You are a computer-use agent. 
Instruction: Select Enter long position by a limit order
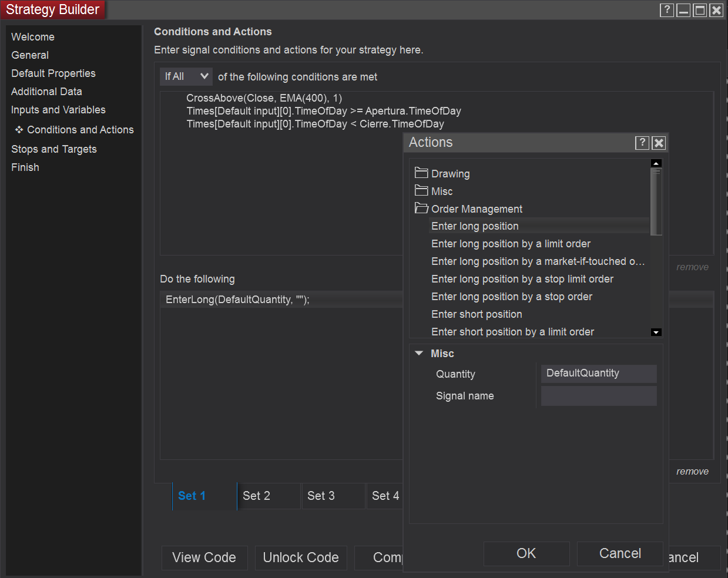pos(511,244)
